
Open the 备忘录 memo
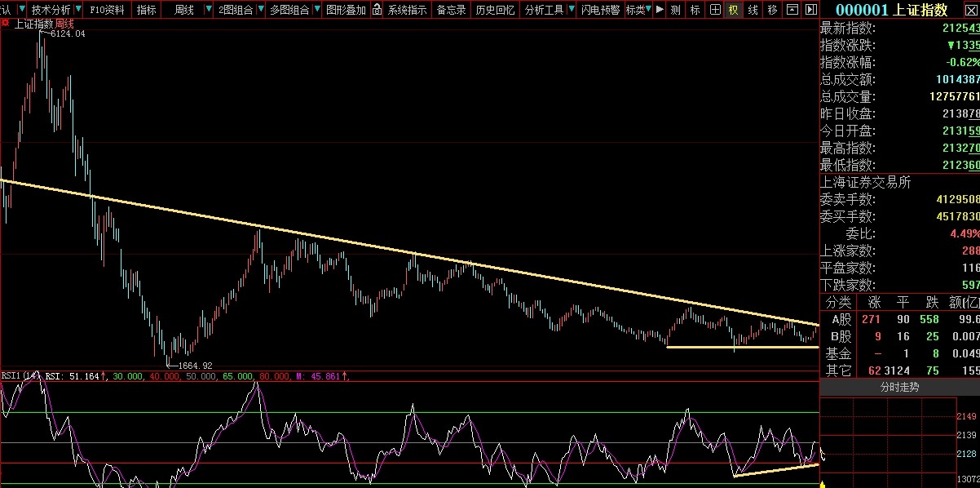[x=451, y=10]
